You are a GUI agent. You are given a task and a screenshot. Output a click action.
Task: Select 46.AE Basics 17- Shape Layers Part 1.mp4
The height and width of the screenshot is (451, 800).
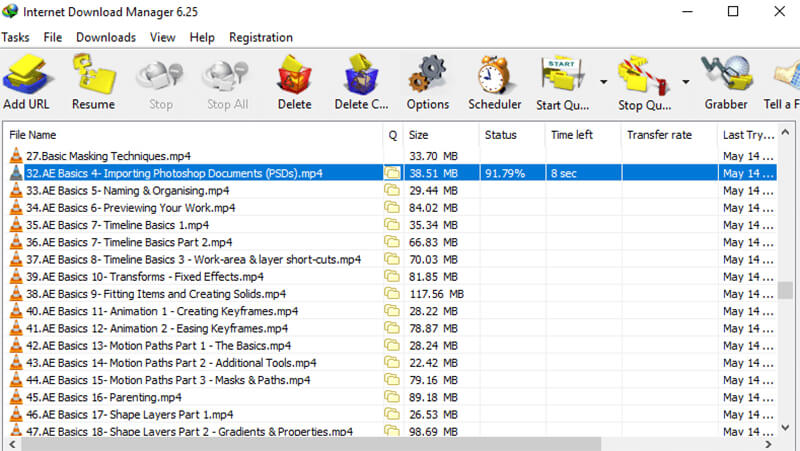[x=130, y=415]
